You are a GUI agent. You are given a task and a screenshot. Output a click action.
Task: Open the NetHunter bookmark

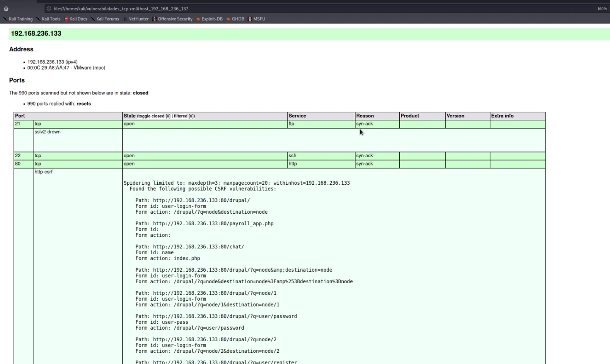[136, 19]
